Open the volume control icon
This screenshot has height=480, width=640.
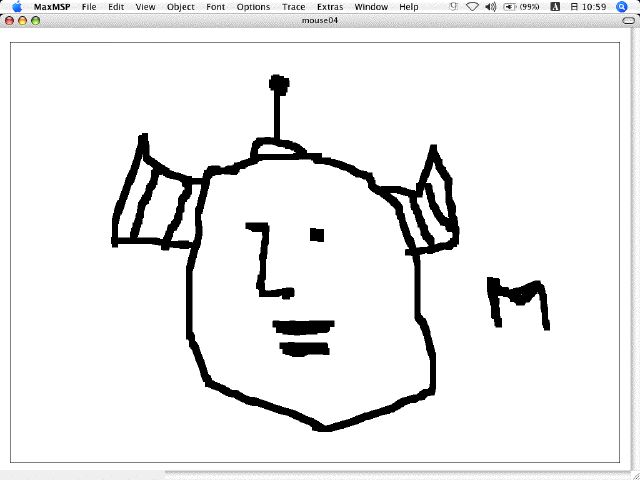point(491,7)
